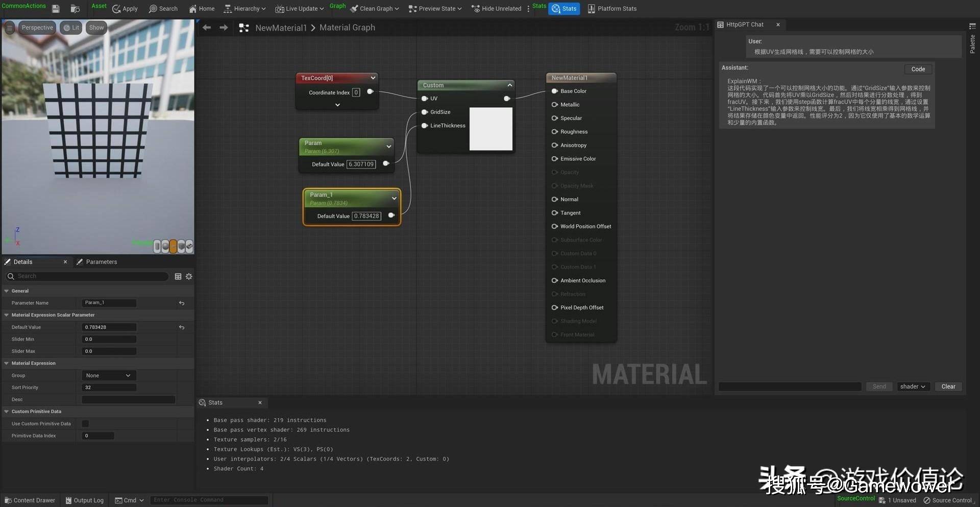Open the shader dropdown in chat panel
Viewport: 980px width, 507px height.
(913, 387)
